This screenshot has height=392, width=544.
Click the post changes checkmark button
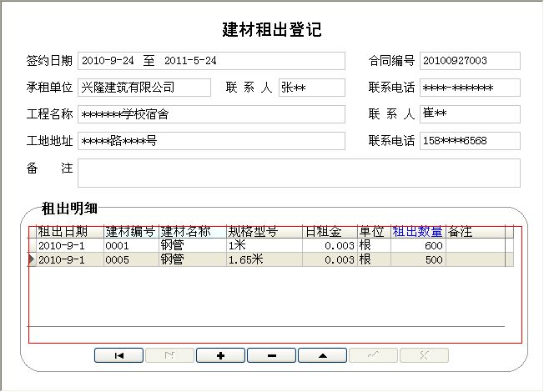[373, 355]
